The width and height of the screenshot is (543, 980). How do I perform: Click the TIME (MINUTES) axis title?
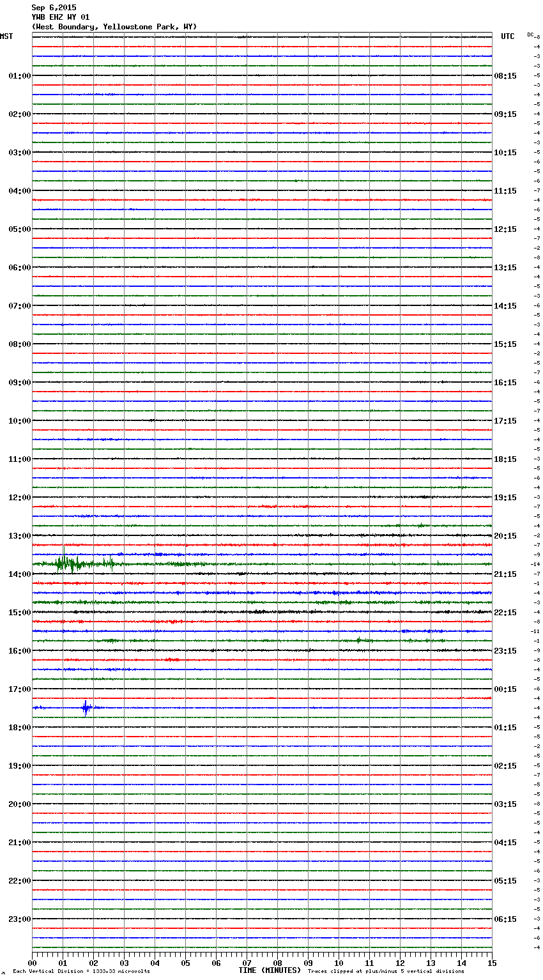click(x=270, y=970)
